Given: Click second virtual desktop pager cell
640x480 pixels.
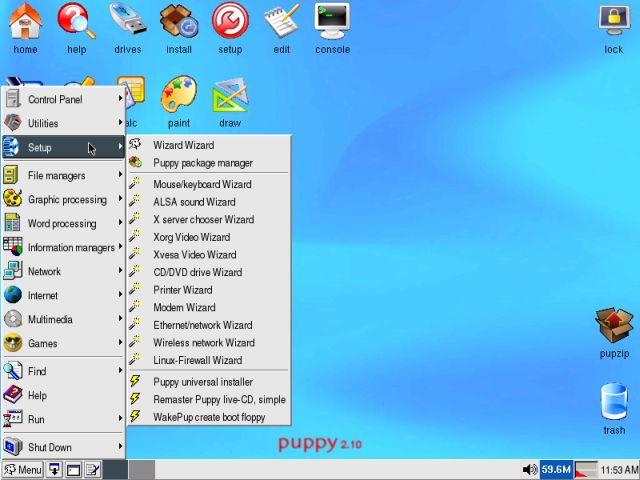Looking at the screenshot, I should (142, 469).
